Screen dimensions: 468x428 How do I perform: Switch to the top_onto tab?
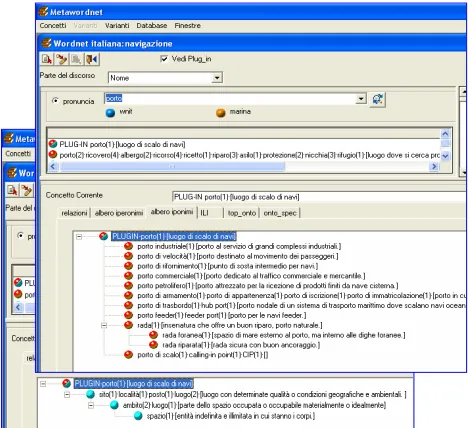pyautogui.click(x=242, y=213)
